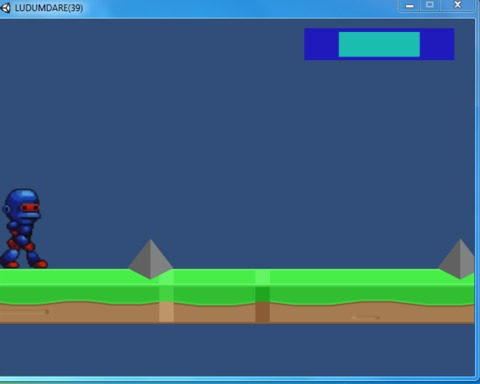Click the Unity logo icon in title bar

coord(5,8)
